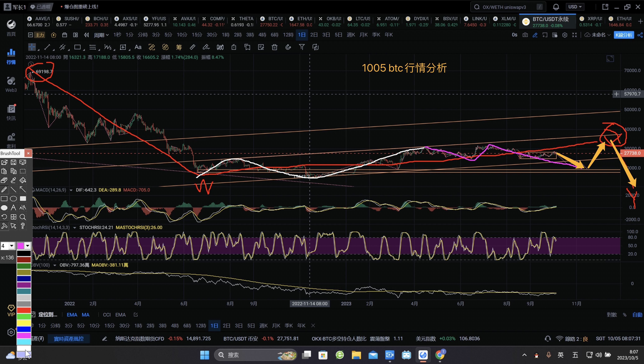Switch to 週K timeframe in top bar
Viewport: 644px width, 364px height.
(351, 35)
